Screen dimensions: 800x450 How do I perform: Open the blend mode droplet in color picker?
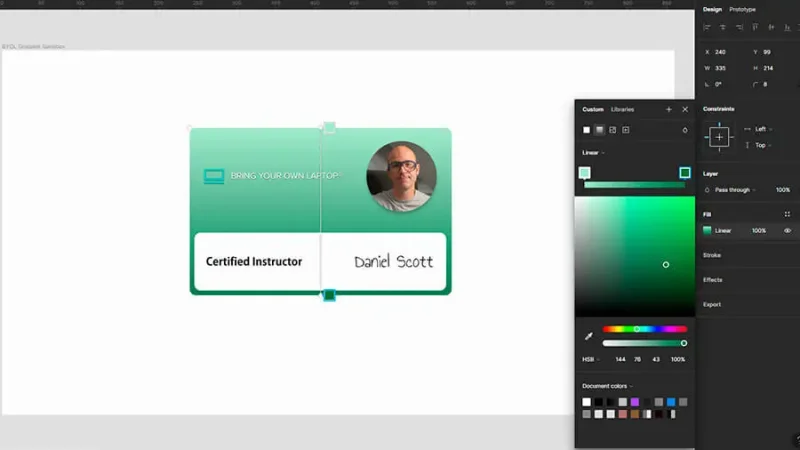(x=685, y=130)
